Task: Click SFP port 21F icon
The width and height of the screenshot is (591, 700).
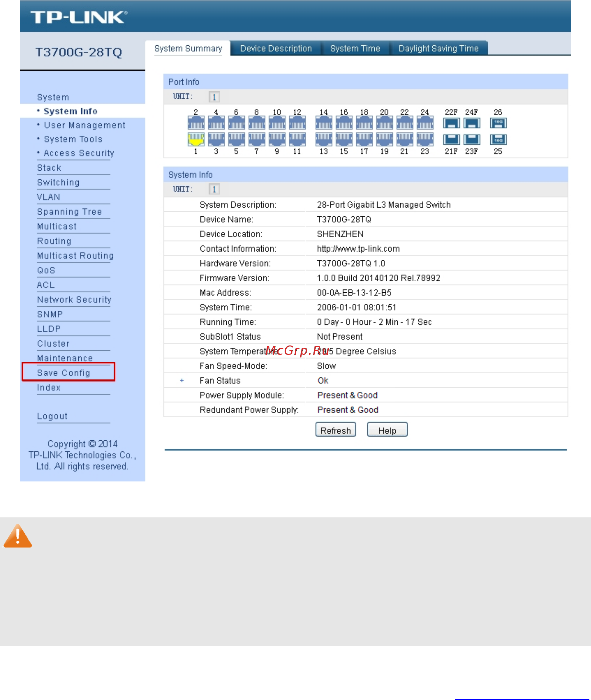Action: click(x=451, y=139)
